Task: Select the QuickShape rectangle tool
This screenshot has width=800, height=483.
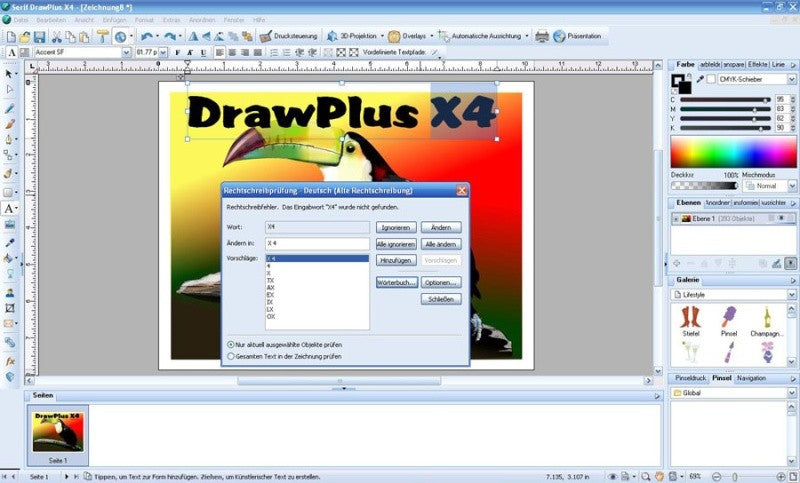Action: pyautogui.click(x=9, y=192)
